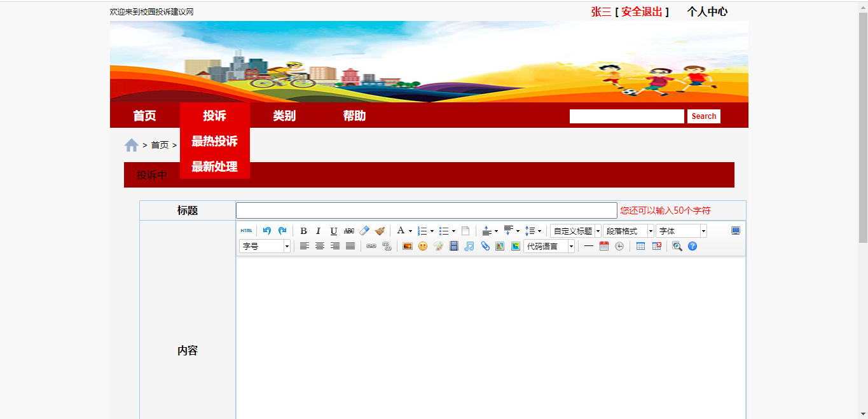
Task: Open the 自定义标题 dropdown
Action: pyautogui.click(x=575, y=231)
